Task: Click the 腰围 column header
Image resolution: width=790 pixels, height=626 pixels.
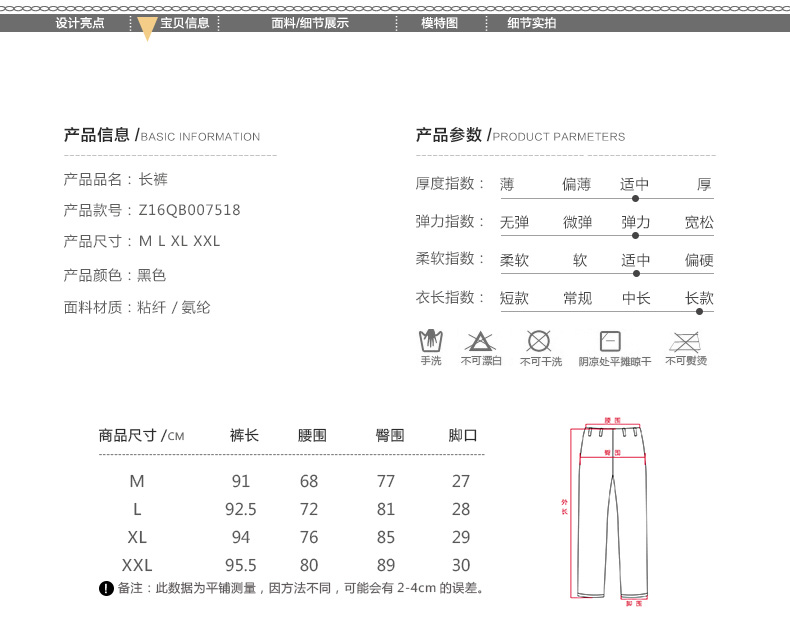Action: pyautogui.click(x=312, y=435)
